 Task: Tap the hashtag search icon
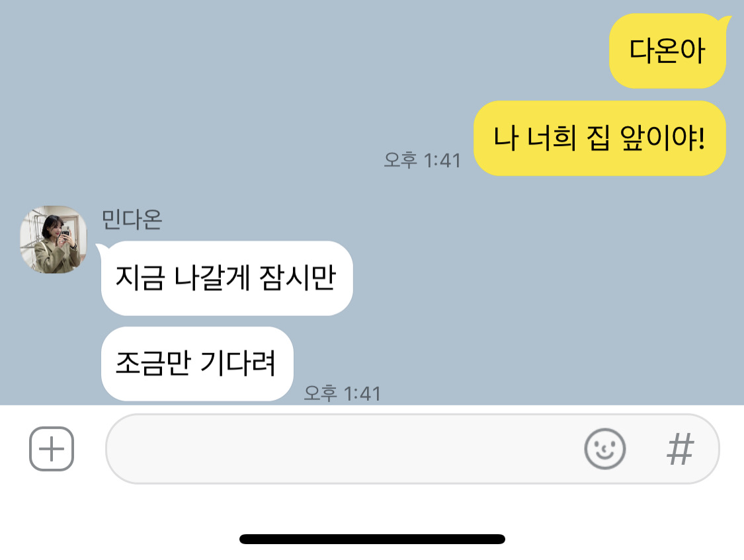coord(681,448)
